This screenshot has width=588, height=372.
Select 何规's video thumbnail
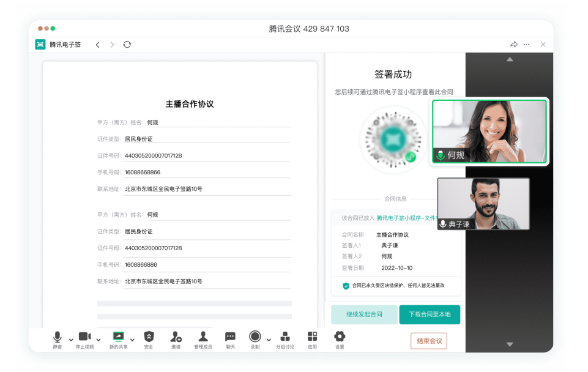tap(490, 132)
